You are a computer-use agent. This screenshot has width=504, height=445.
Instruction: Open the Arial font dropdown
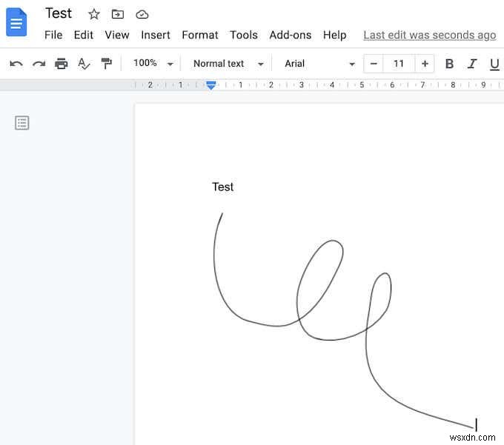tap(320, 64)
